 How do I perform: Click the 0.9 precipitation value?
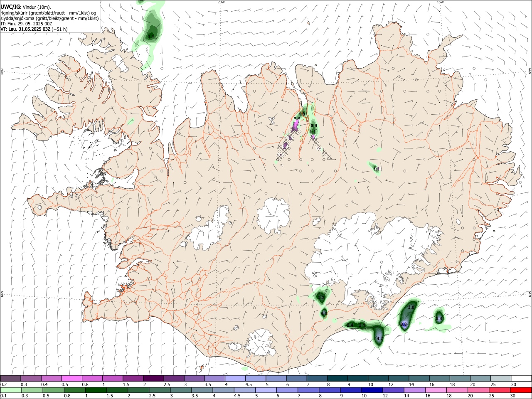point(314,126)
